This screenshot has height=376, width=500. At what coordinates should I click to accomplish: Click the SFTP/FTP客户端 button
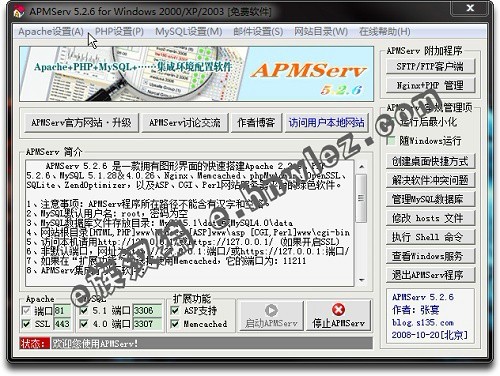pyautogui.click(x=430, y=66)
